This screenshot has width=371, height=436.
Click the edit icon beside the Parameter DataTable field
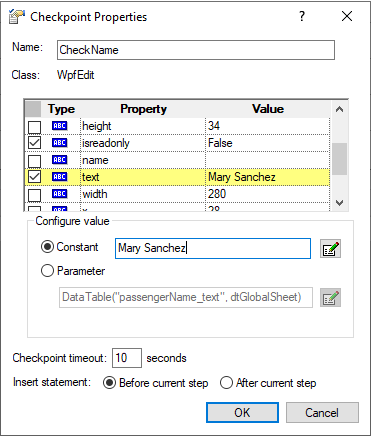click(x=330, y=297)
